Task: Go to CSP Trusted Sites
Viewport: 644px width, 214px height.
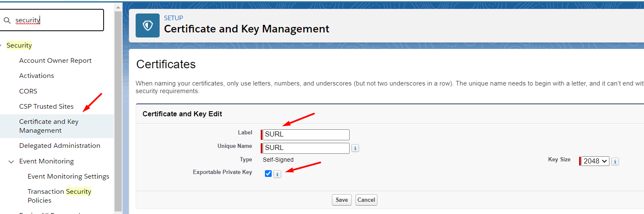Action: 46,106
